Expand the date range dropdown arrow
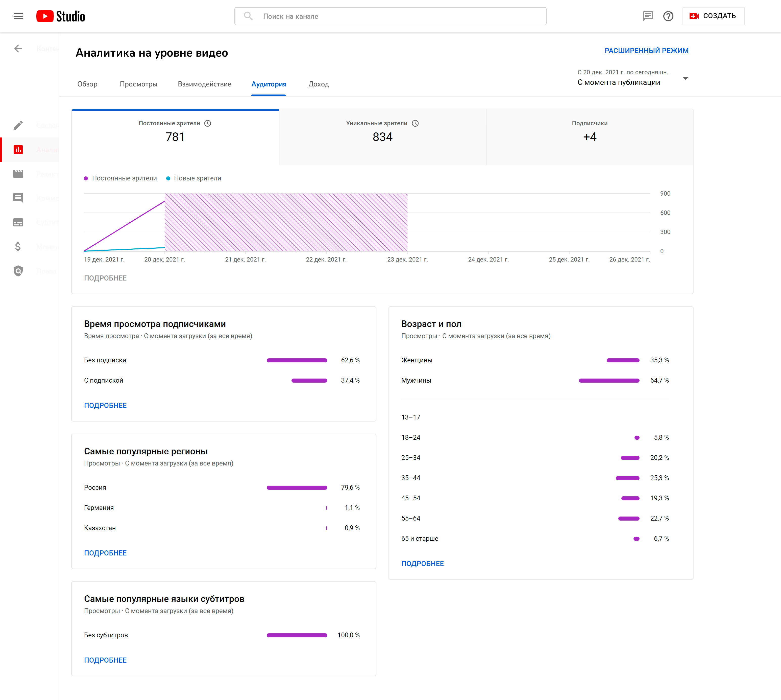781x700 pixels. pyautogui.click(x=685, y=78)
